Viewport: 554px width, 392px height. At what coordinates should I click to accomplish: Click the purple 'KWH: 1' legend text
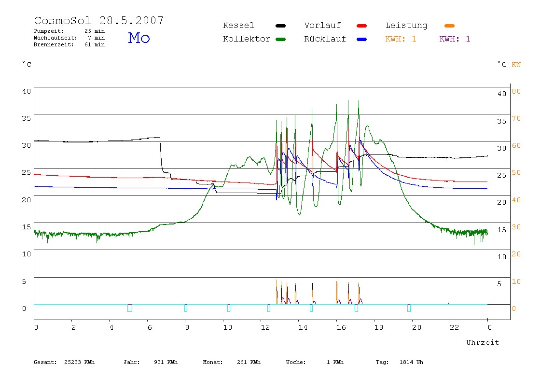[x=455, y=39]
